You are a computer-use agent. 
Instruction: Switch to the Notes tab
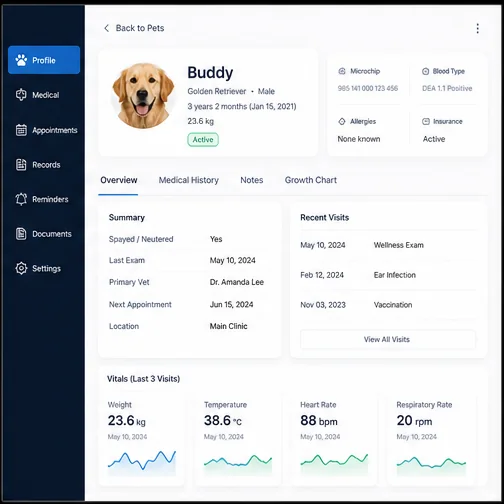click(x=252, y=180)
